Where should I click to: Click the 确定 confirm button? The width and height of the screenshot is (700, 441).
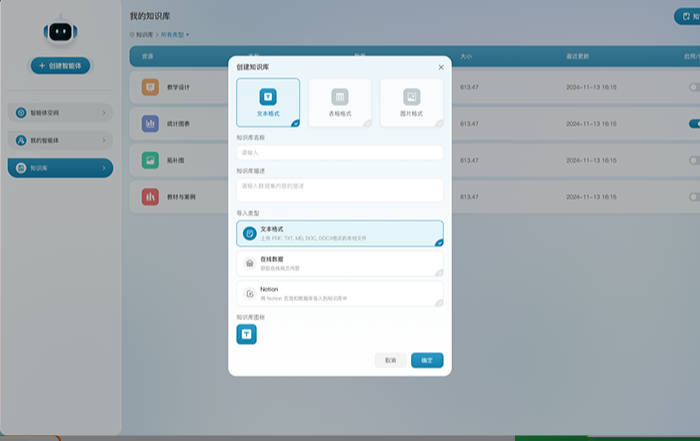[426, 360]
